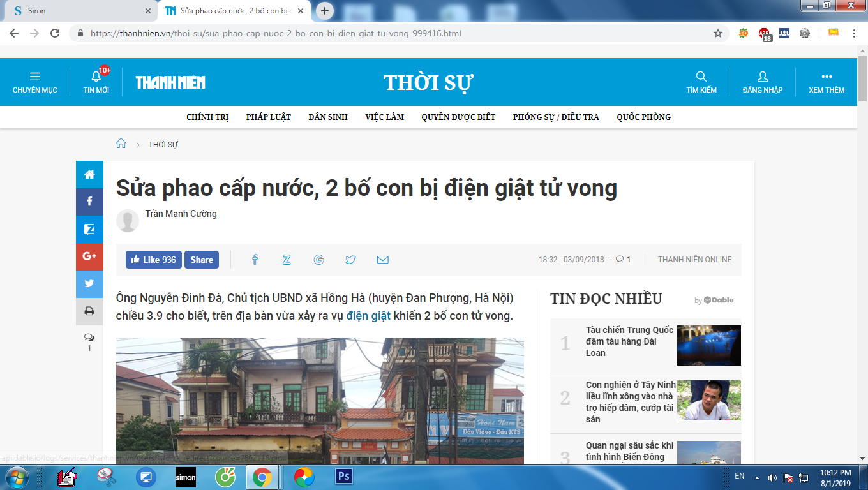The width and height of the screenshot is (868, 490).
Task: Email the article via envelope icon
Action: pyautogui.click(x=382, y=260)
